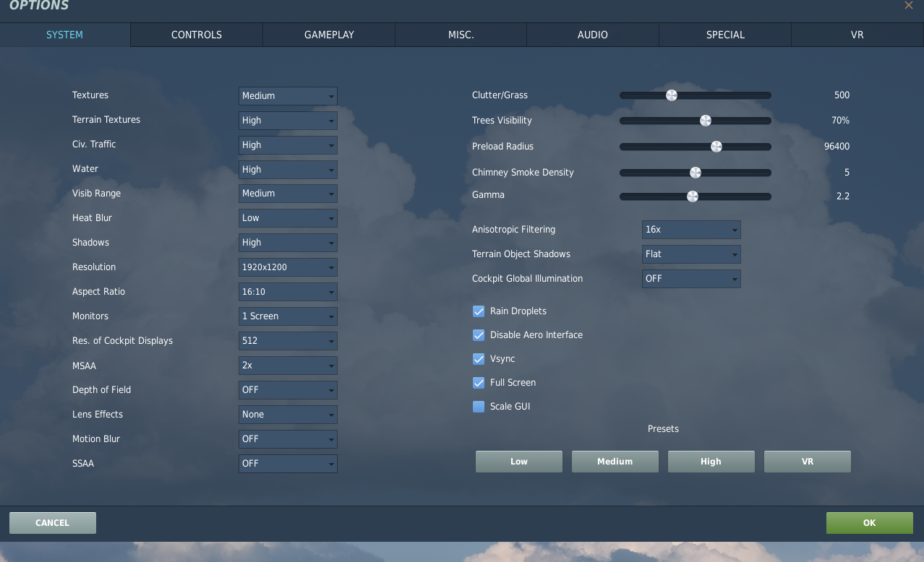
Task: Click the Gamma value 2.2
Action: (843, 196)
